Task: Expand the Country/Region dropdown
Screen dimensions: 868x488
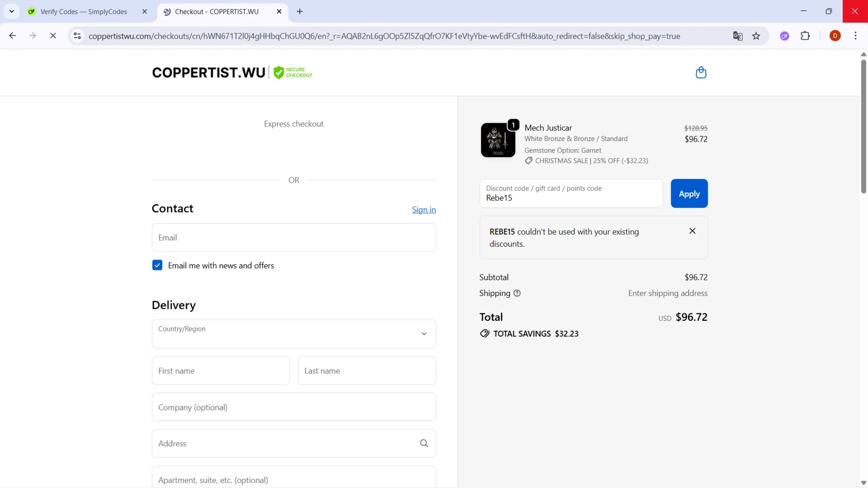Action: pyautogui.click(x=294, y=334)
